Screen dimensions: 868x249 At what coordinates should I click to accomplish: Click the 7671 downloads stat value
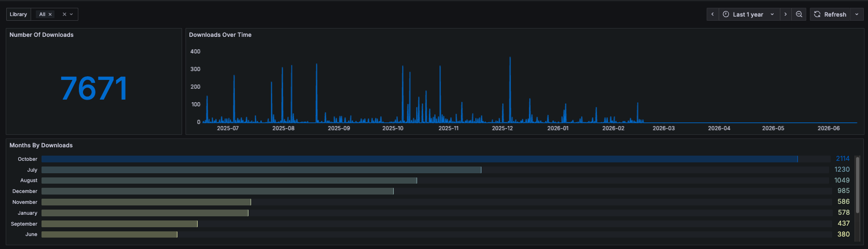pyautogui.click(x=94, y=88)
